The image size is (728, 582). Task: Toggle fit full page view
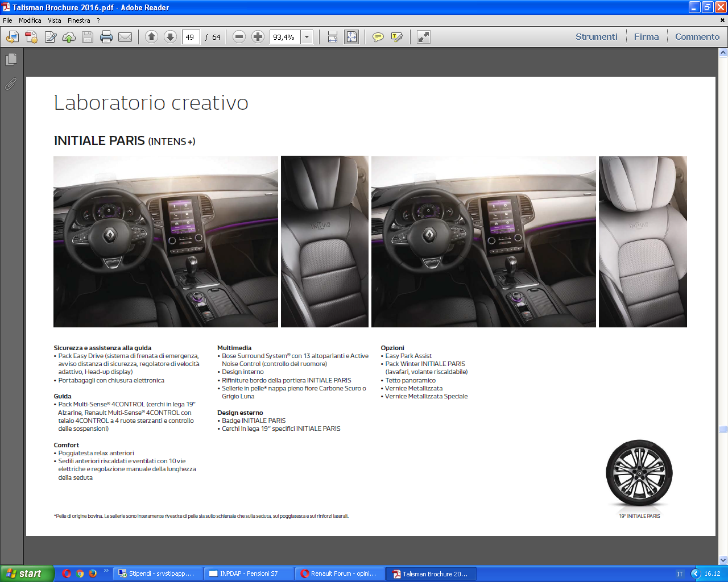pos(351,37)
